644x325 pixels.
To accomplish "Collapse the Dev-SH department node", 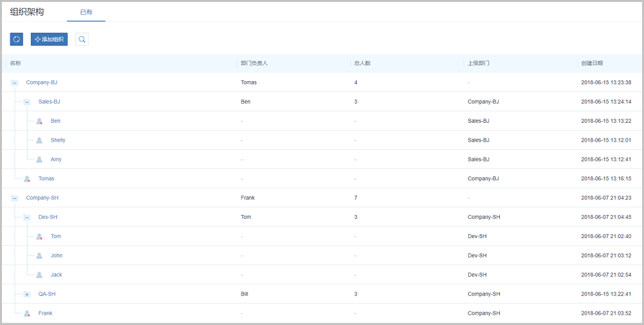I will coord(27,218).
